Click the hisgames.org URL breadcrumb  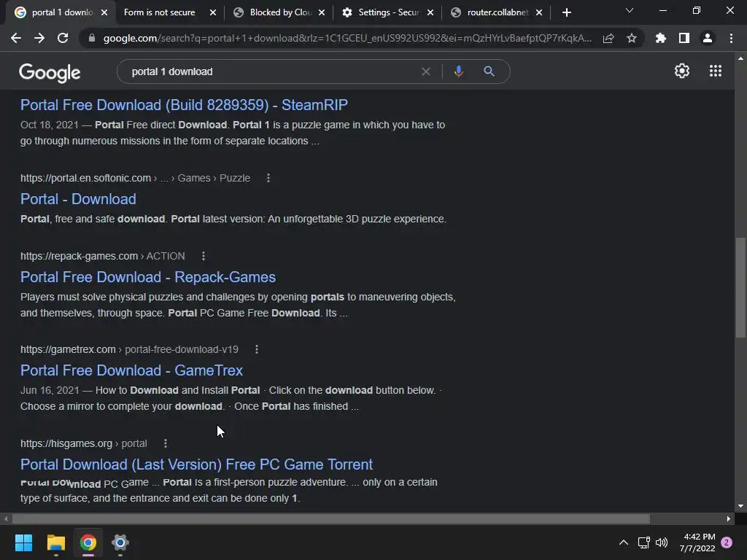pos(83,443)
